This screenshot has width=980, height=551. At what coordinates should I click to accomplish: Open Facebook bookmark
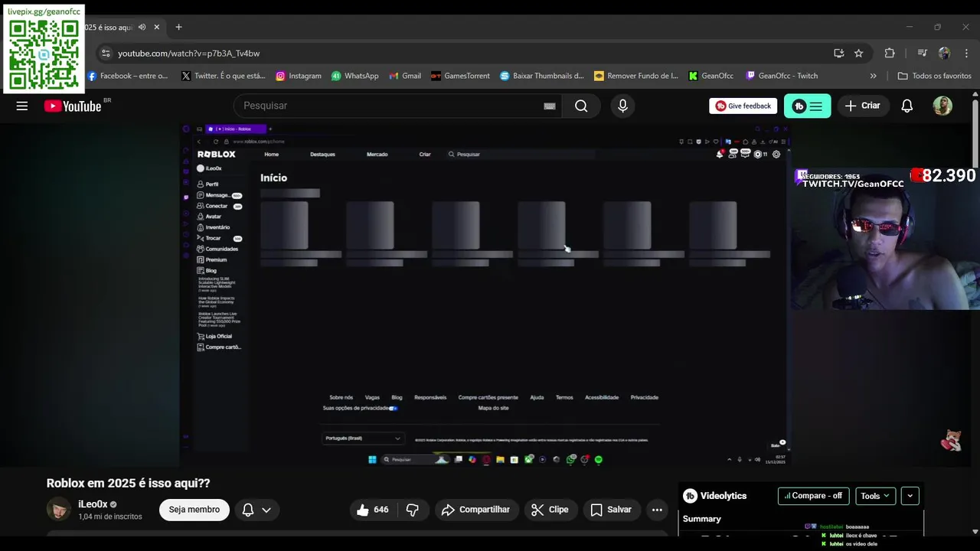click(128, 76)
